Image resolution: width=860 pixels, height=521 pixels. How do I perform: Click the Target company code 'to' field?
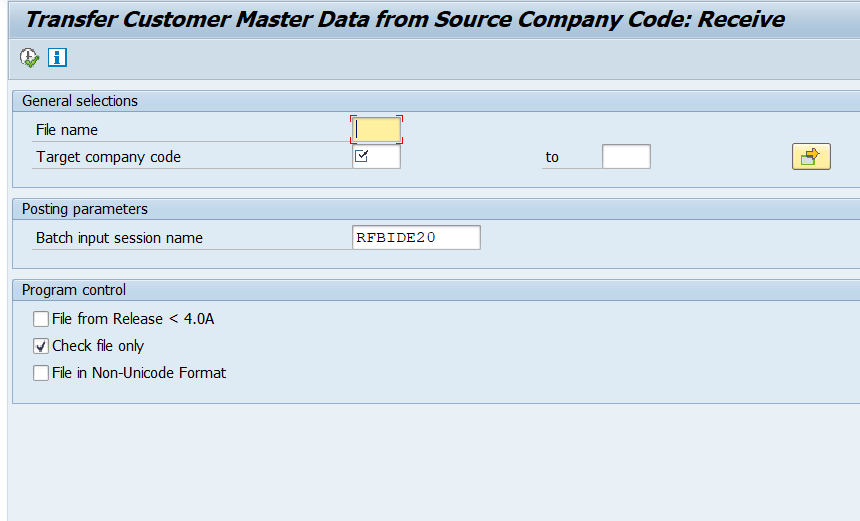pyautogui.click(x=626, y=157)
